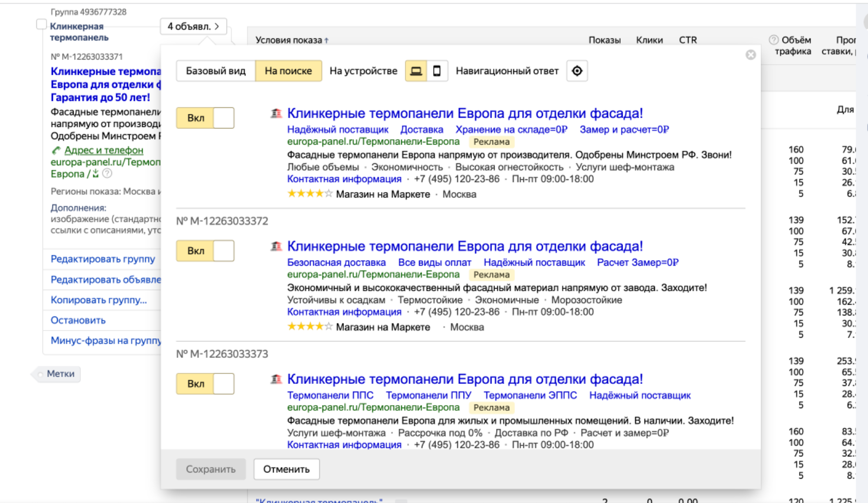Click the text № М-12263033372
The image size is (868, 503).
pyautogui.click(x=222, y=221)
